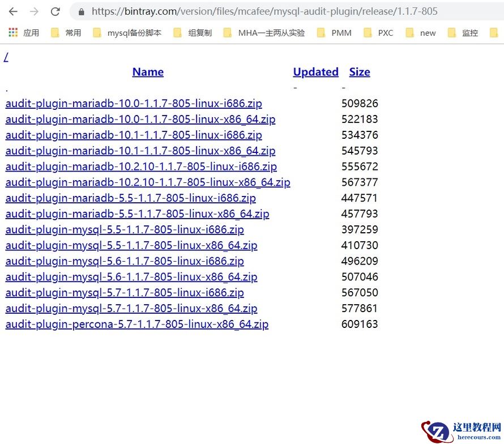
Task: Click the PXC bookmark folder icon
Action: [369, 32]
